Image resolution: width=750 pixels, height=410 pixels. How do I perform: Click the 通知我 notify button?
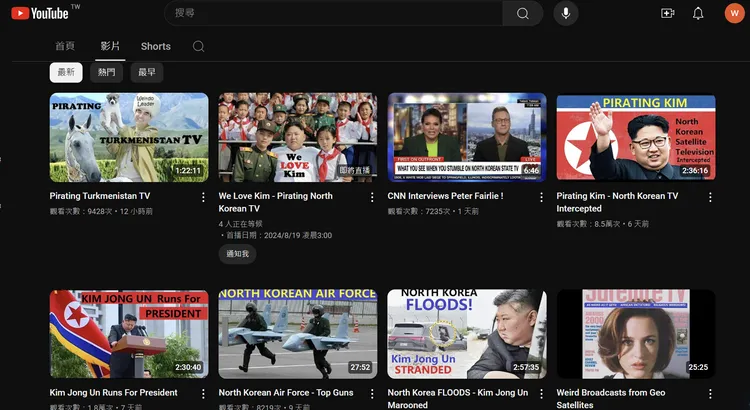point(237,254)
